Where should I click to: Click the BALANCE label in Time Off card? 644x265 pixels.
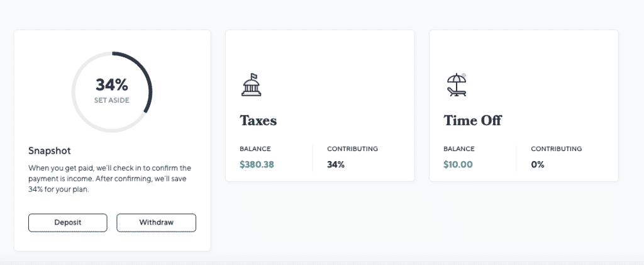pos(458,149)
